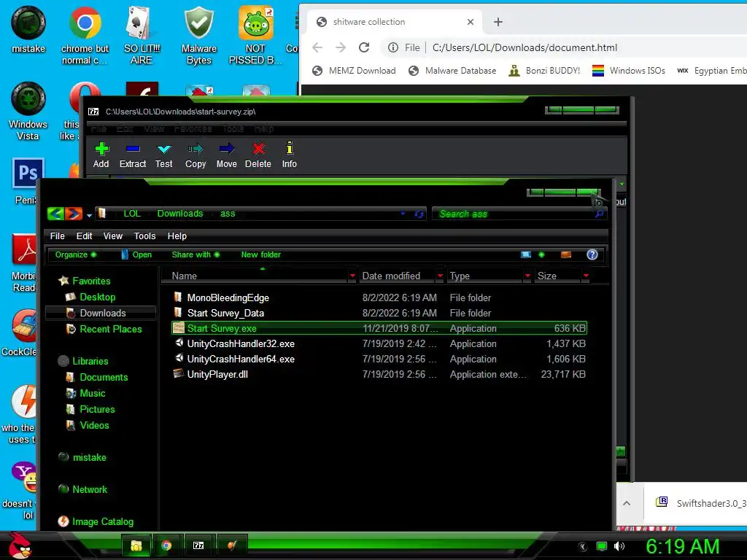Reload the Chrome page
Image resolution: width=747 pixels, height=560 pixels.
pyautogui.click(x=364, y=47)
